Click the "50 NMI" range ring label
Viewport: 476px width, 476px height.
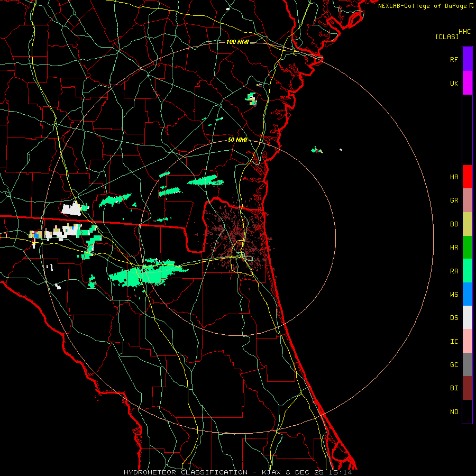click(237, 140)
